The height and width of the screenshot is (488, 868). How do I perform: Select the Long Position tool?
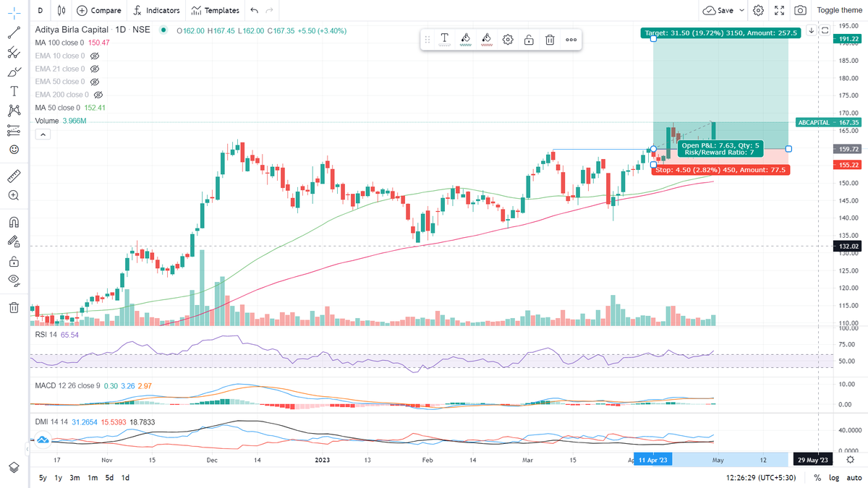13,130
